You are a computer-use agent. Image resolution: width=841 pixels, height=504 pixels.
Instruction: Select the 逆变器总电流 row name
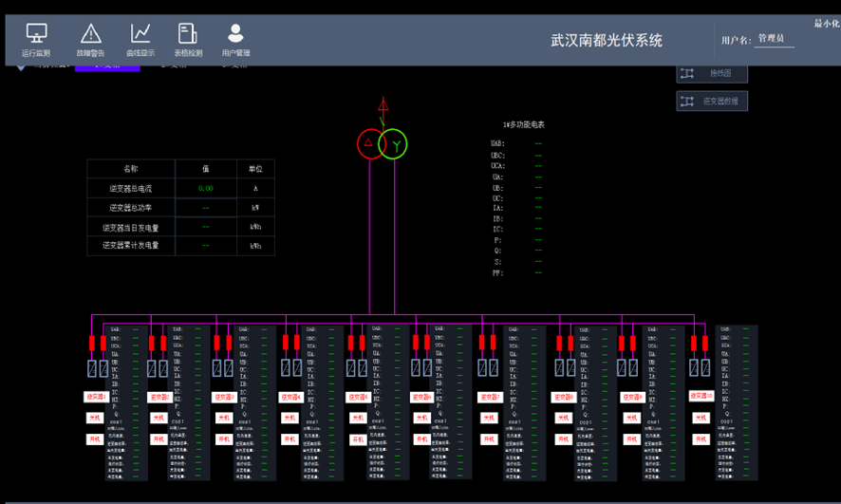point(131,189)
